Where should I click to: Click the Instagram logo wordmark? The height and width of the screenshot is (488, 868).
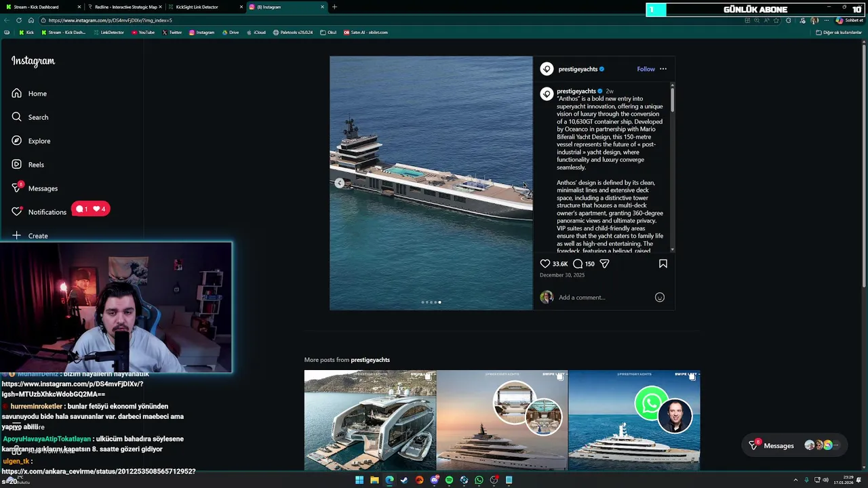click(x=33, y=61)
